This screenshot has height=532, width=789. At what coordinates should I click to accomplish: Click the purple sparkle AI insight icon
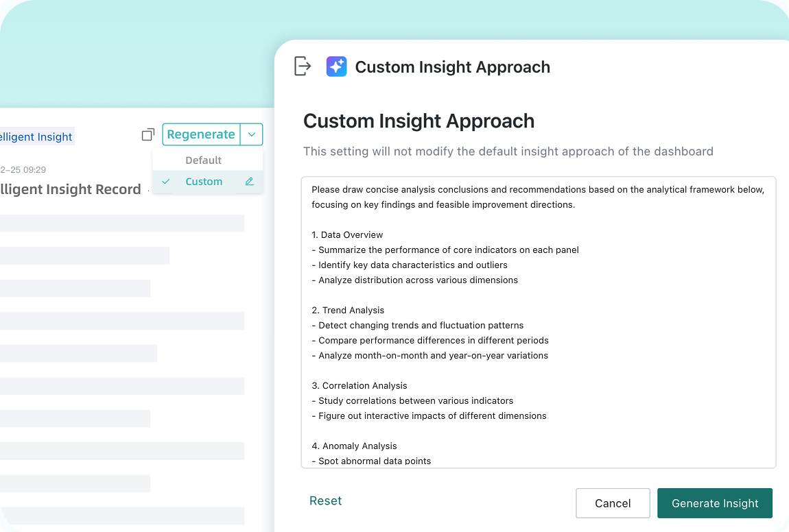pyautogui.click(x=336, y=66)
